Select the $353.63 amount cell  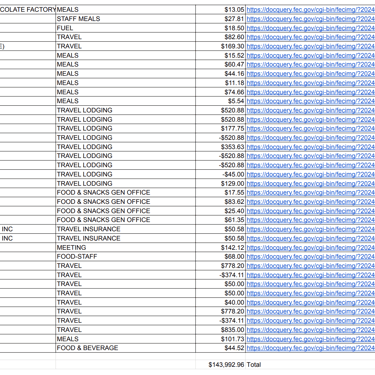tap(221, 147)
